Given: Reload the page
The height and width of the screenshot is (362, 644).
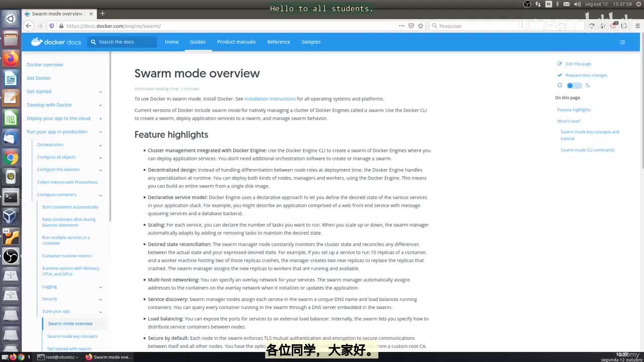Looking at the screenshot, I should 592,26.
